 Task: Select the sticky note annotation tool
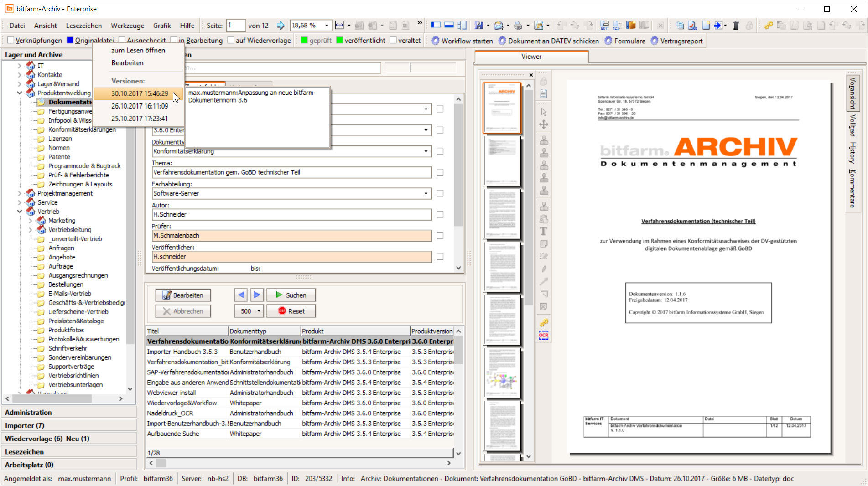[544, 244]
